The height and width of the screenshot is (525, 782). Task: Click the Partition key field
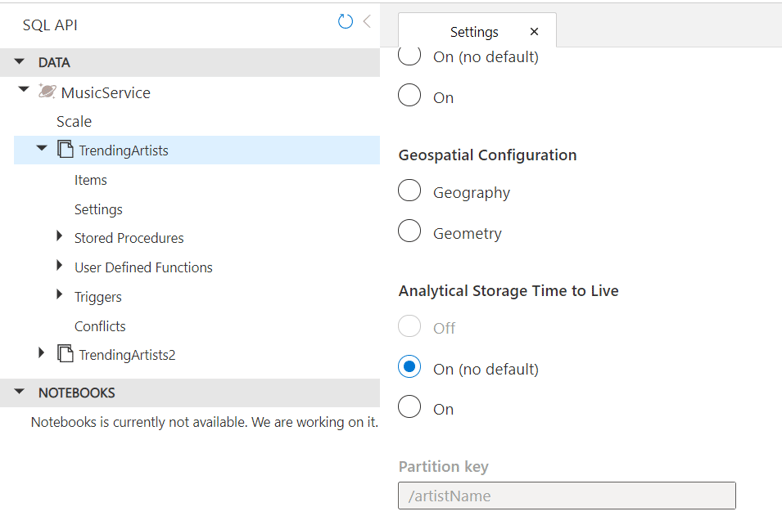[x=566, y=496]
